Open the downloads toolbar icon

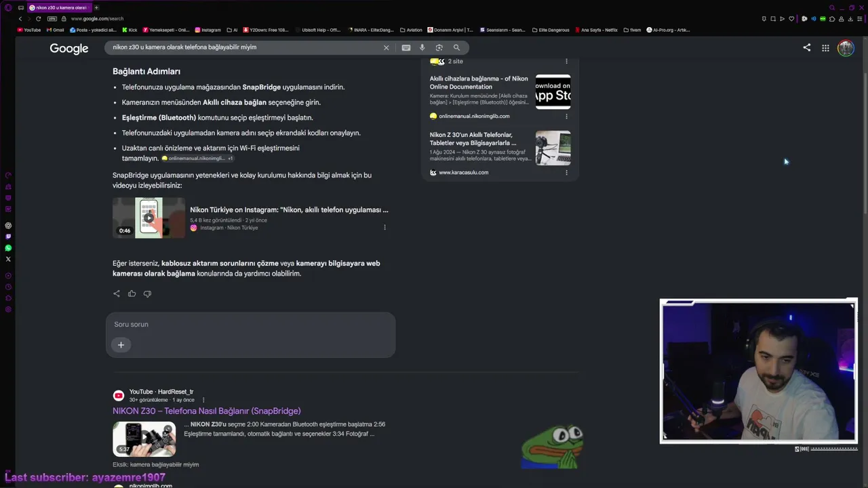click(850, 19)
